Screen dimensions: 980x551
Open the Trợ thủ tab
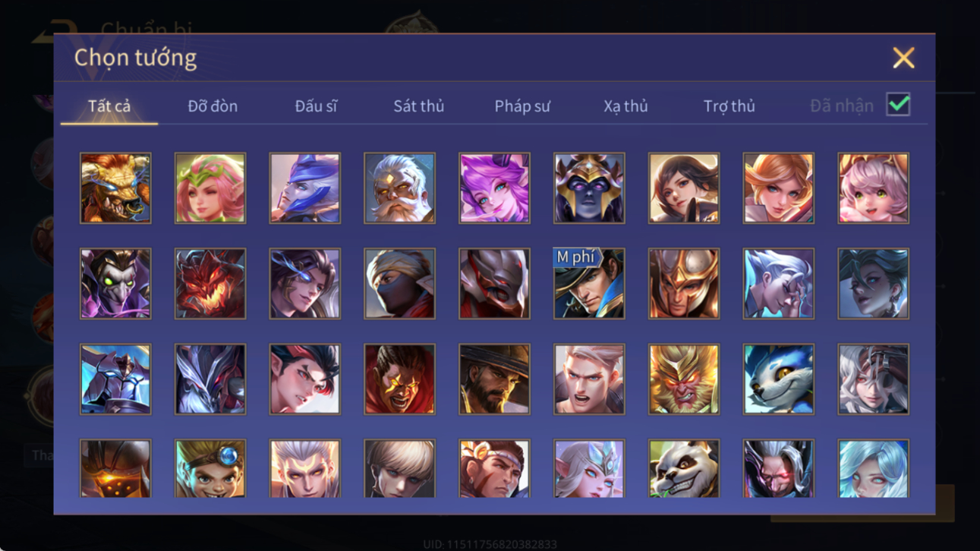coord(729,106)
